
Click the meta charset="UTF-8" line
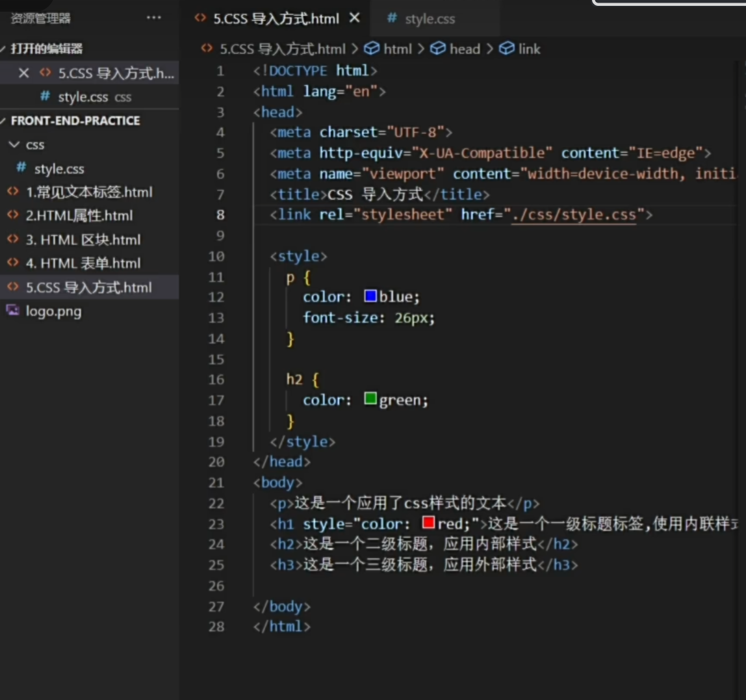tap(361, 133)
